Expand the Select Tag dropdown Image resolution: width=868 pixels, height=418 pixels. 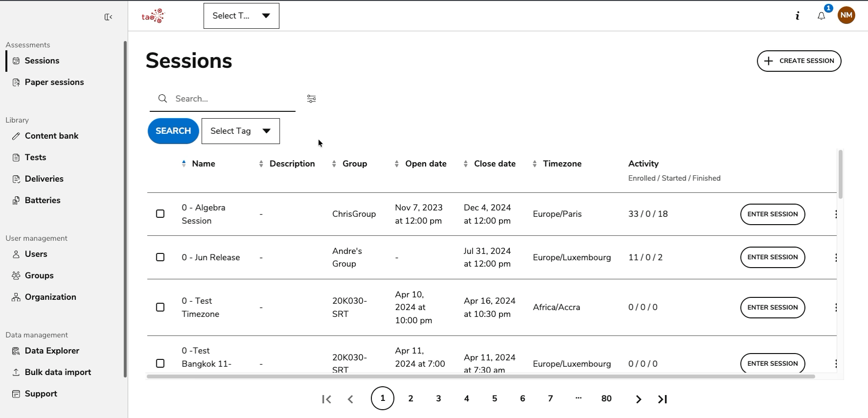[x=240, y=131]
